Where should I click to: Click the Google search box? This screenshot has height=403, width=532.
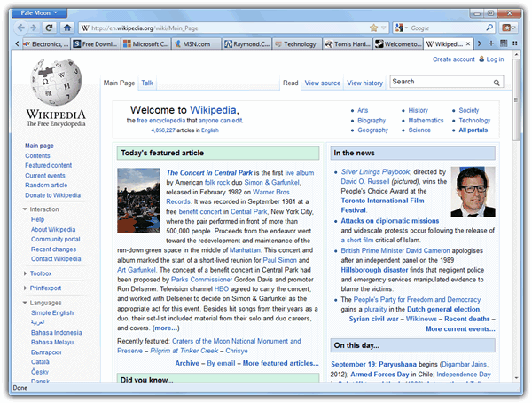tap(446, 28)
